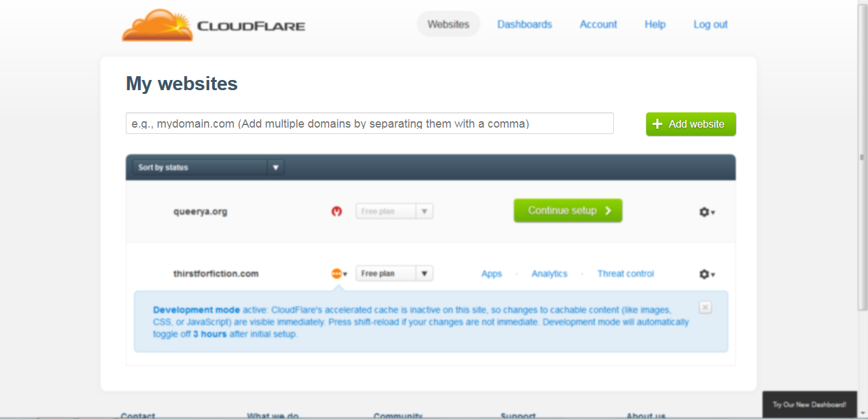Open Threat control for thirstforfiction.com
Screen dimensions: 868x419
pos(626,274)
